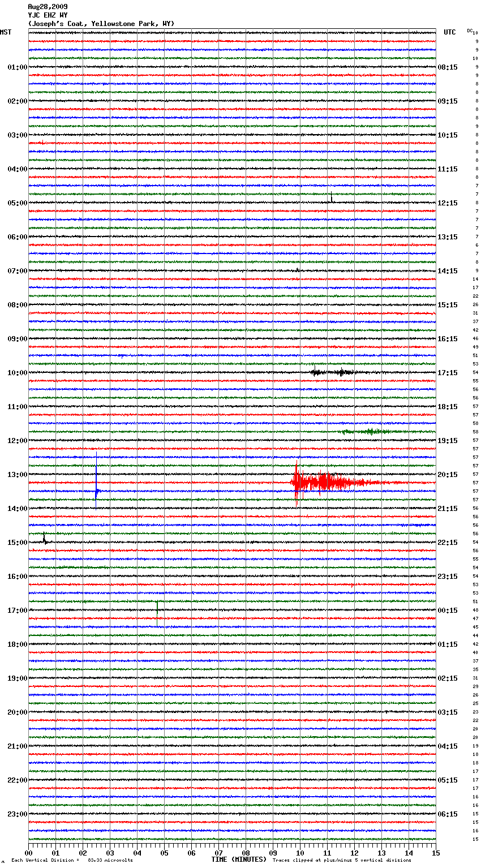Select the 23:00 MST time label

18,814
